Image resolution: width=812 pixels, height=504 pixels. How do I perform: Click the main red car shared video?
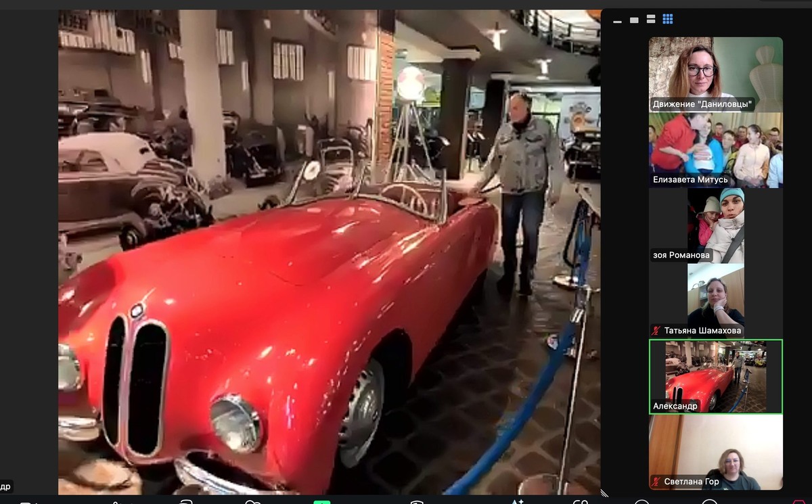pyautogui.click(x=329, y=252)
